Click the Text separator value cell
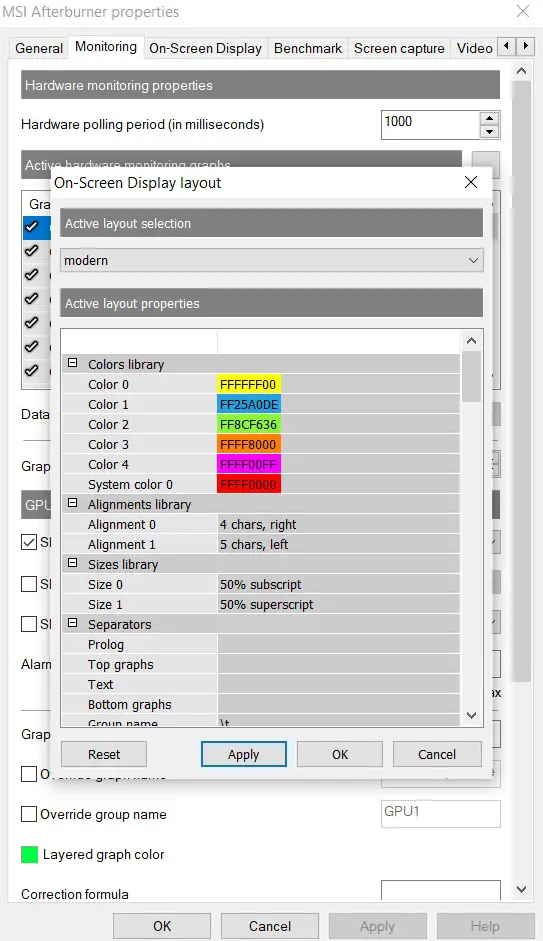Viewport: 543px width, 941px height. pos(338,684)
